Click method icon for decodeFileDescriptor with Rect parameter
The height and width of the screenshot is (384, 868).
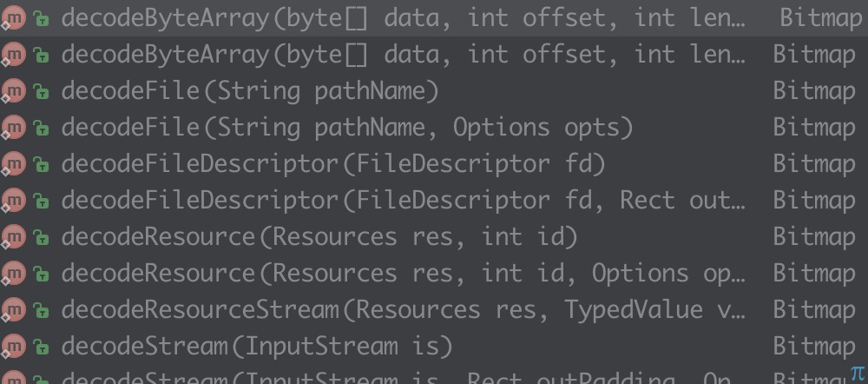[12, 201]
